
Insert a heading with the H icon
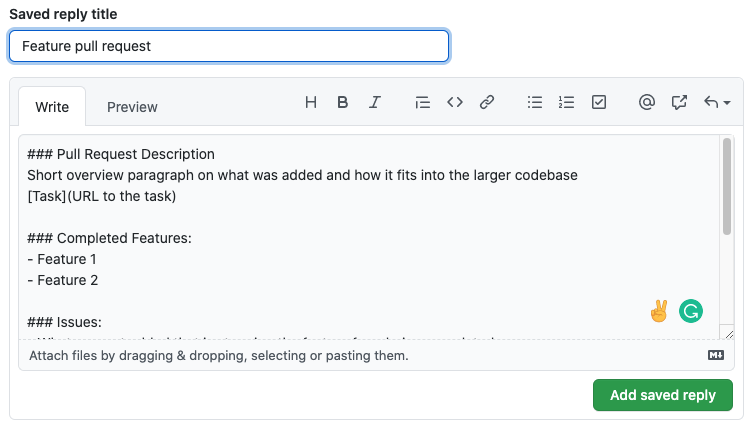point(311,103)
